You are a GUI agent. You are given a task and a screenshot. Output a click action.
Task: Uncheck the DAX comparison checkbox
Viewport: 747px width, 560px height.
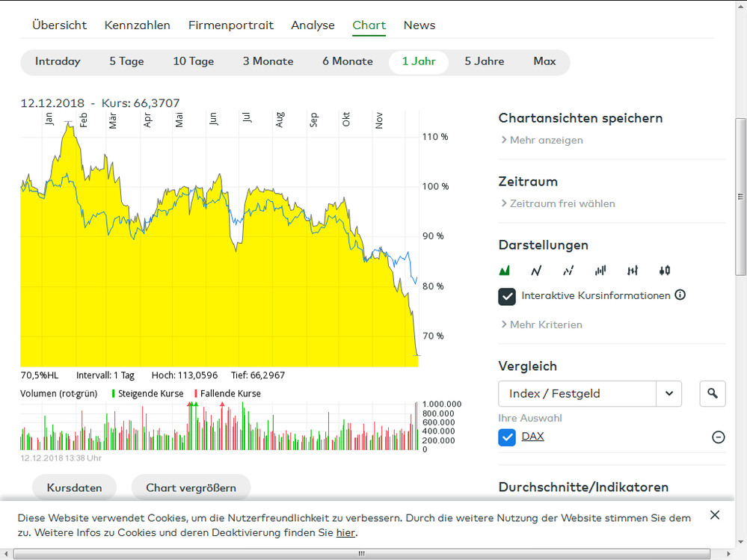coord(507,437)
